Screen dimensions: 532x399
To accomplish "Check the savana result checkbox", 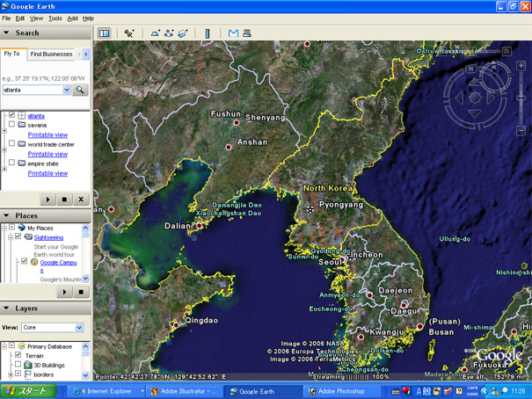I will click(12, 124).
